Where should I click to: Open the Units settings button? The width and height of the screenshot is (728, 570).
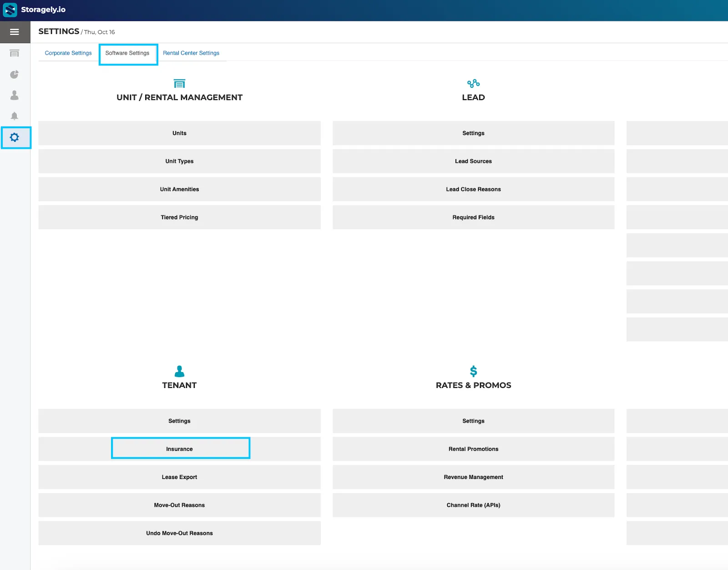point(179,133)
